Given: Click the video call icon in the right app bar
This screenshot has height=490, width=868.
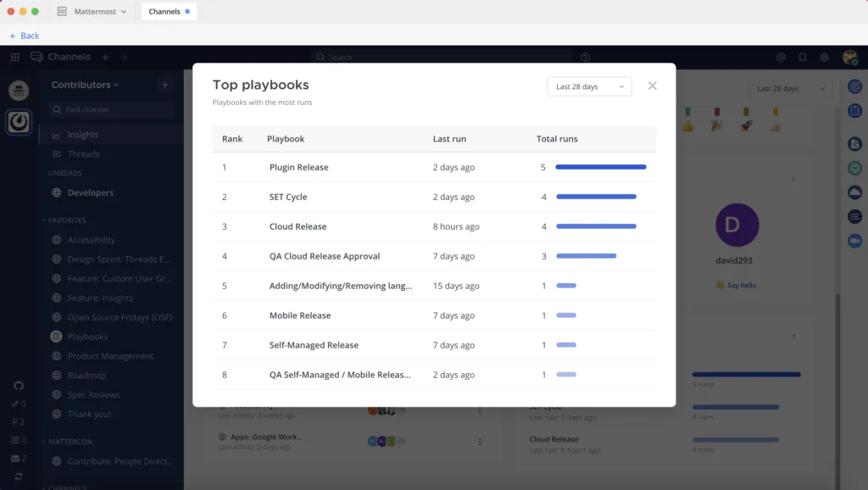Looking at the screenshot, I should coord(854,241).
